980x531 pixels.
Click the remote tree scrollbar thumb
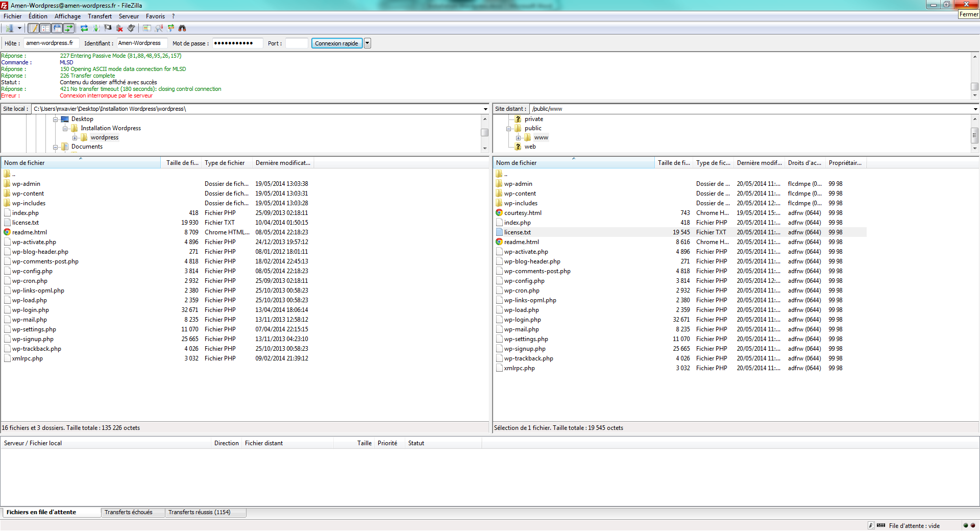point(975,136)
